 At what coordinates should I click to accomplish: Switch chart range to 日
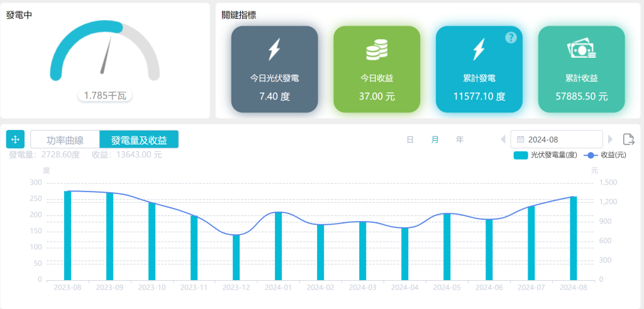(410, 139)
